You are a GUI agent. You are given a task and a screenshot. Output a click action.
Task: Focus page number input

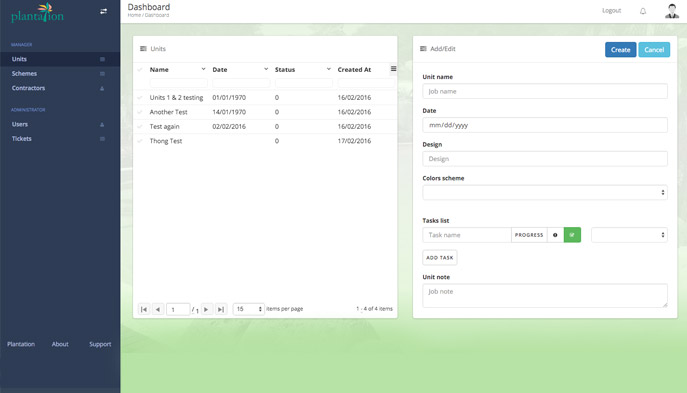(x=178, y=309)
